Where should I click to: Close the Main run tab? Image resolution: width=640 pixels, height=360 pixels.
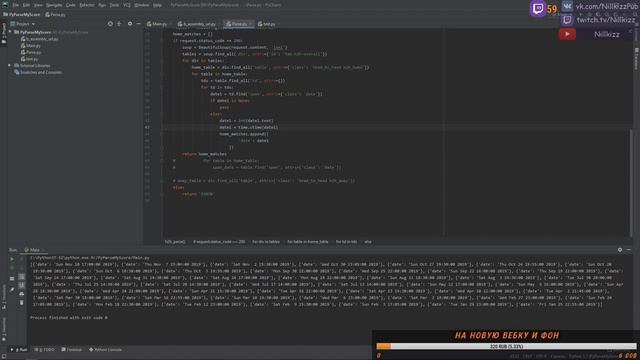click(x=43, y=250)
